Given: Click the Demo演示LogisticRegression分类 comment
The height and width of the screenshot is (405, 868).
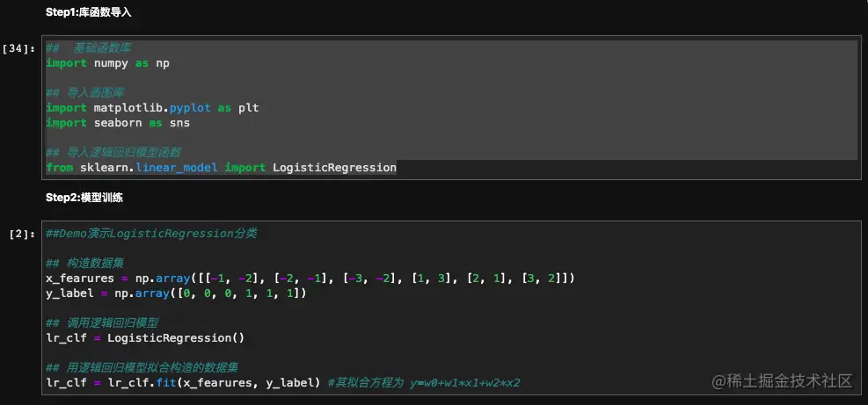Looking at the screenshot, I should tap(151, 234).
